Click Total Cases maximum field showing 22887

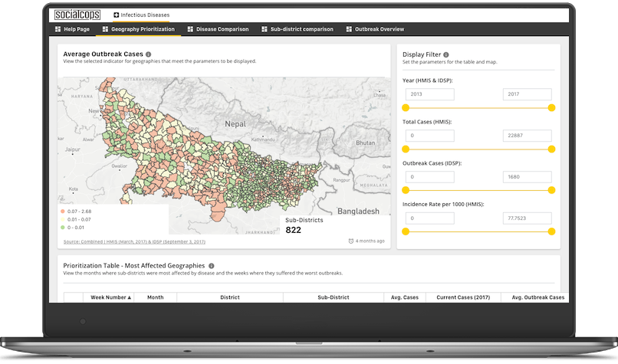click(x=527, y=136)
